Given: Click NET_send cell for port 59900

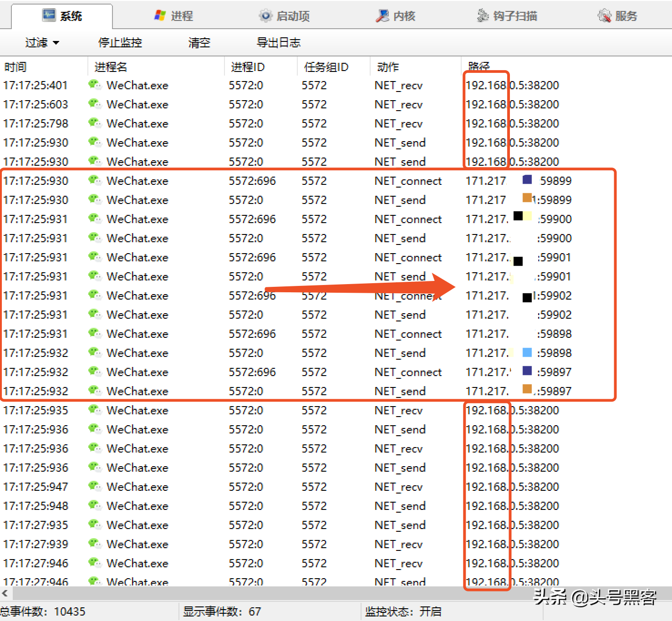Looking at the screenshot, I should coord(400,239).
